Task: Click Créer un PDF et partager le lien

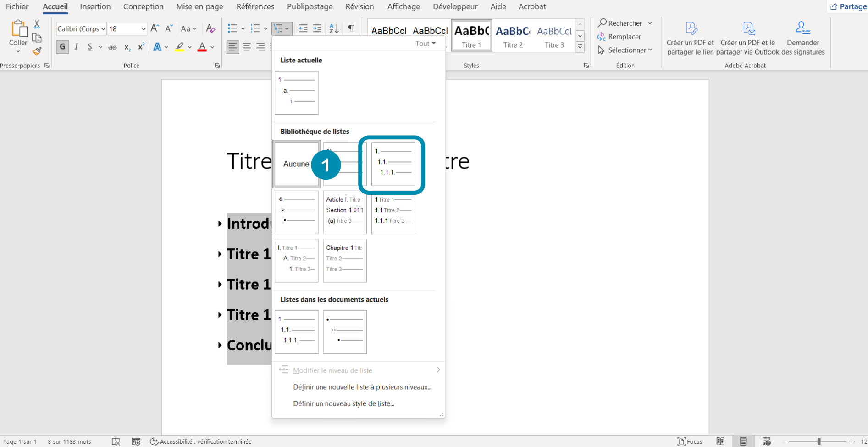Action: coord(690,39)
